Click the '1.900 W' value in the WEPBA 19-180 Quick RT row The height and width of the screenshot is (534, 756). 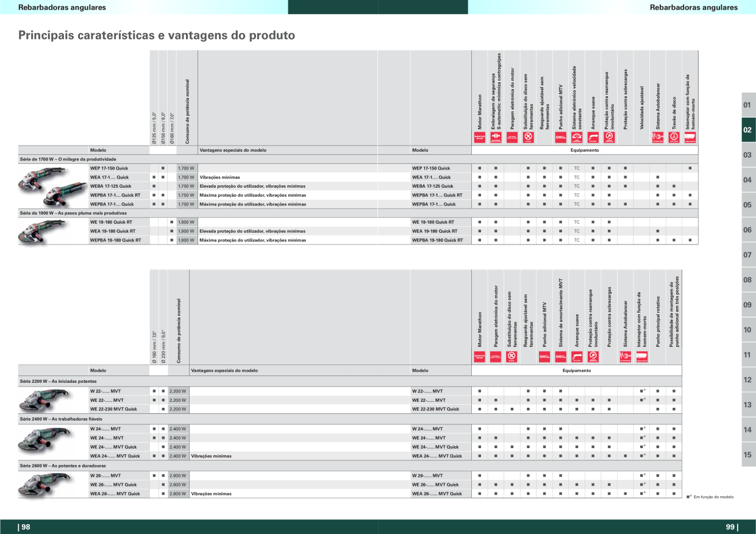coord(186,240)
